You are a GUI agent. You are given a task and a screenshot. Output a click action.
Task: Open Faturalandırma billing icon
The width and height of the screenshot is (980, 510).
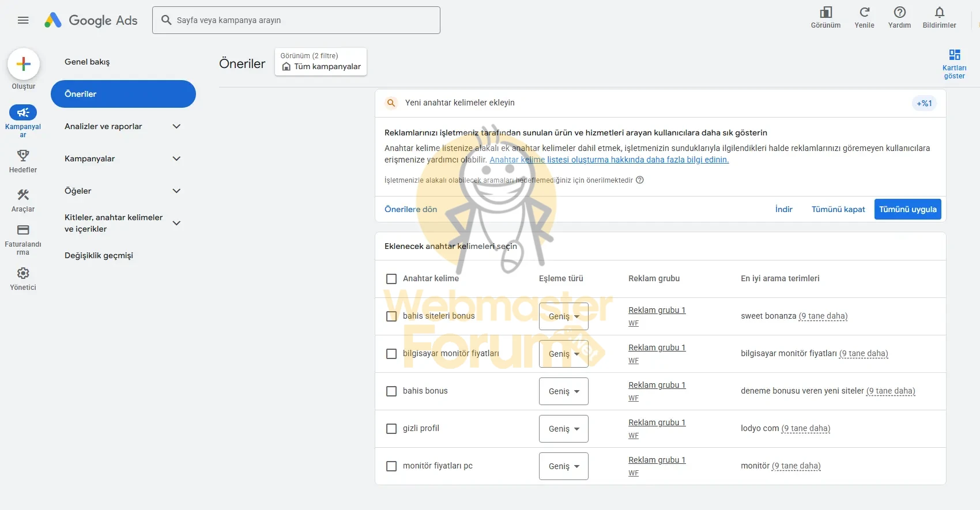coord(23,230)
